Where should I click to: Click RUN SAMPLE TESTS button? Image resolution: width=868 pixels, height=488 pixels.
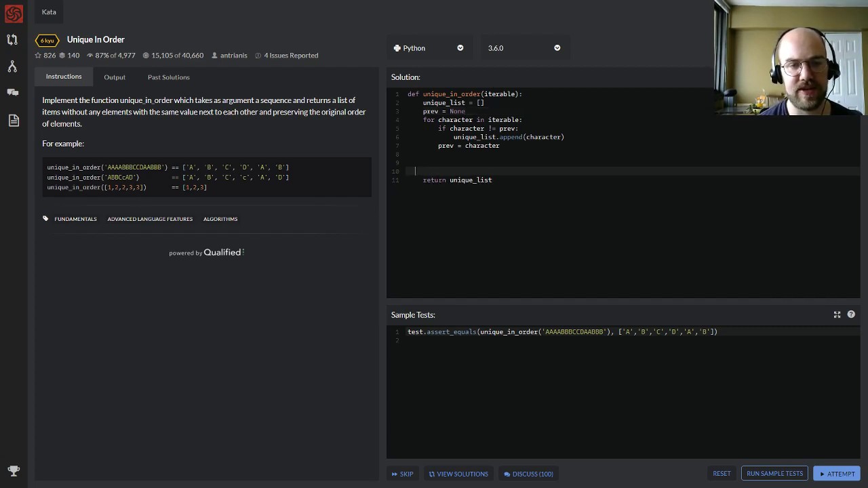774,474
